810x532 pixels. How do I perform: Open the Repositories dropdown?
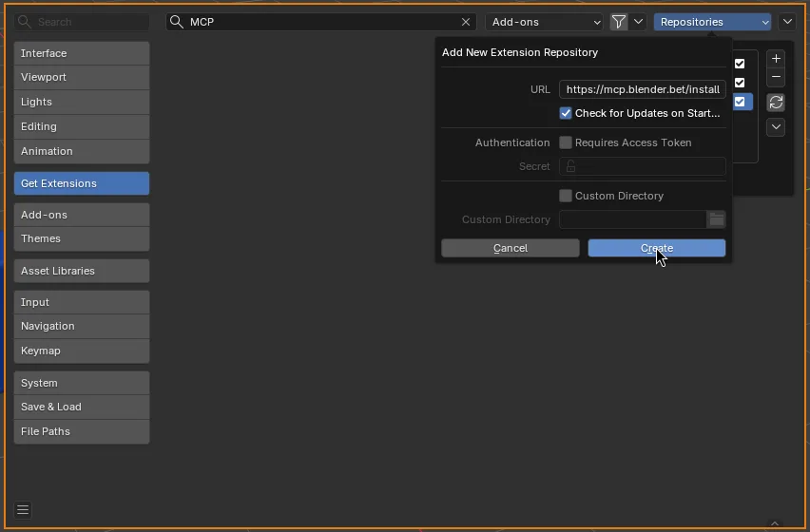(712, 22)
